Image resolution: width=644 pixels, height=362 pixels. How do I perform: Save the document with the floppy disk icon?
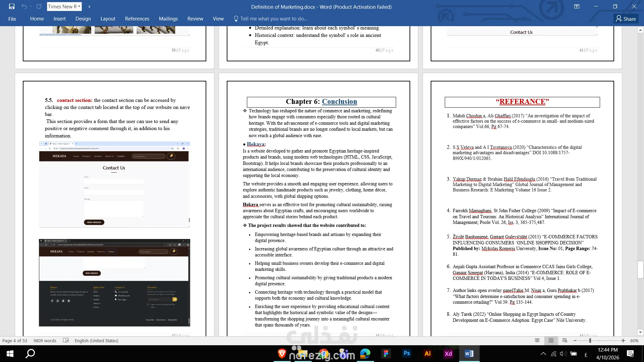(12, 6)
